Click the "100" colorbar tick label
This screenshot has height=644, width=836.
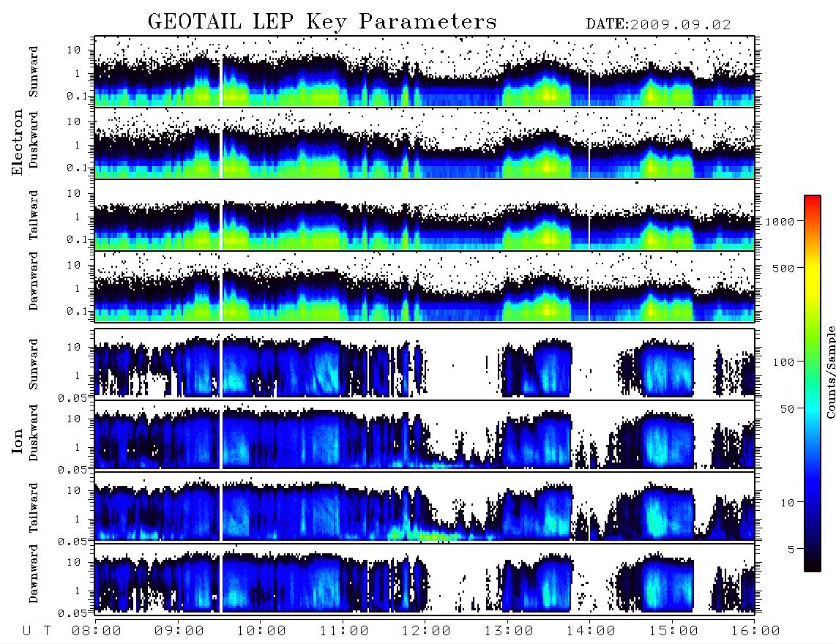pos(783,362)
